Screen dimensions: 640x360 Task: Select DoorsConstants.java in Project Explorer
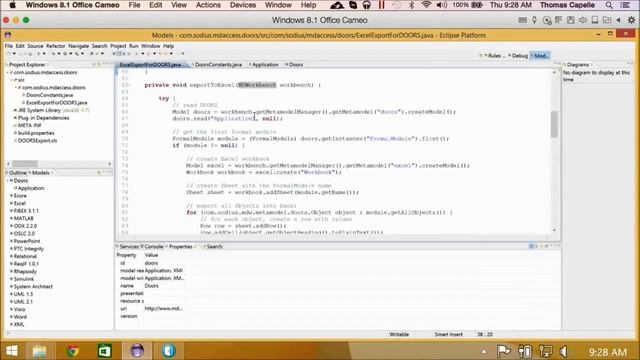coord(49,95)
